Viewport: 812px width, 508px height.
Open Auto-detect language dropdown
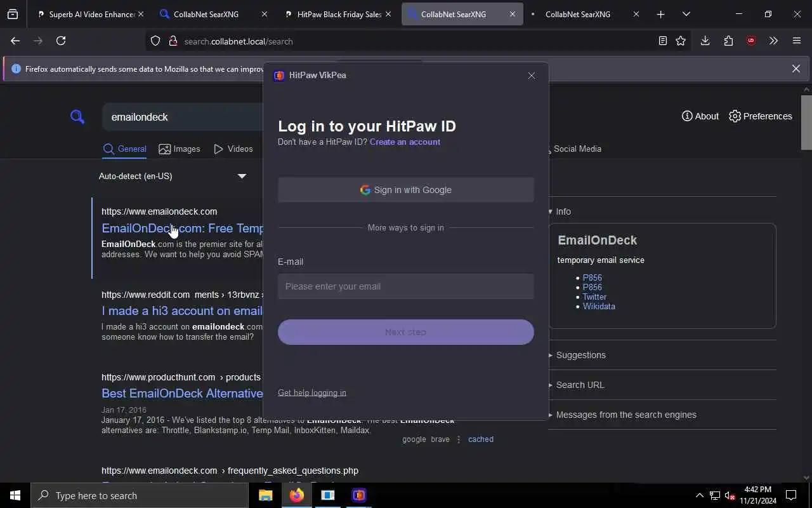click(172, 176)
